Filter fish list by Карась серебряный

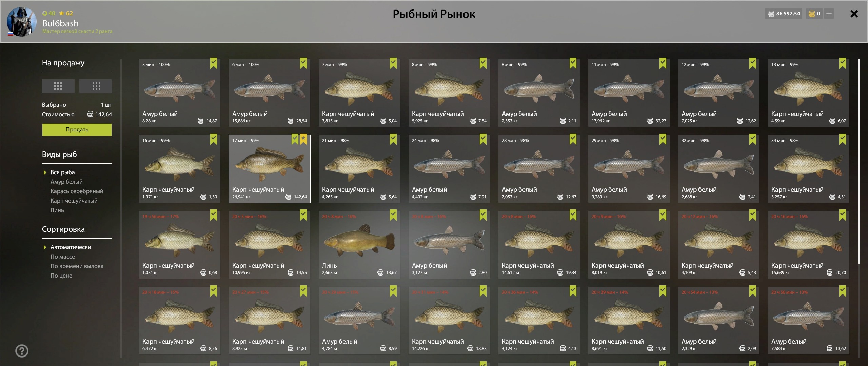(77, 191)
